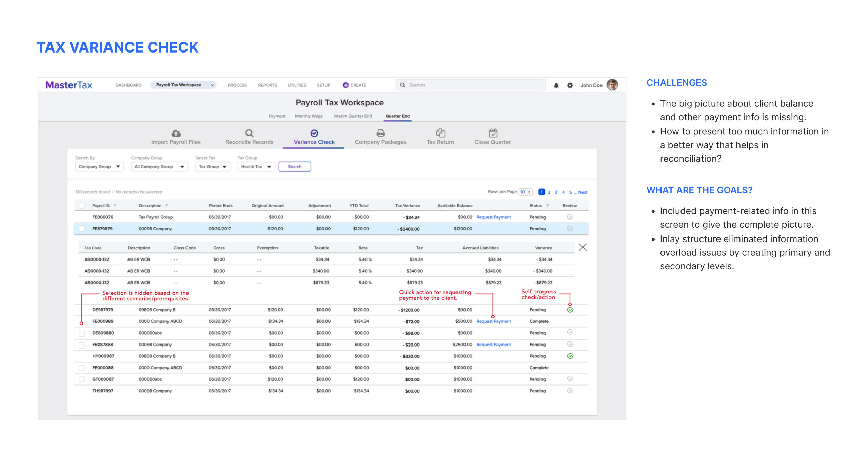Select the checkbox for GT000087
Viewport: 868px width, 458px height.
click(82, 379)
